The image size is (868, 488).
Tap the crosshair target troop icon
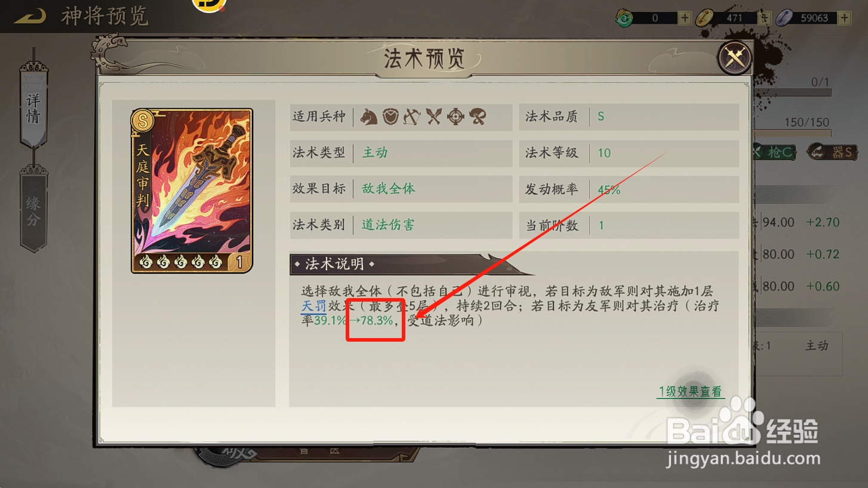[x=455, y=116]
